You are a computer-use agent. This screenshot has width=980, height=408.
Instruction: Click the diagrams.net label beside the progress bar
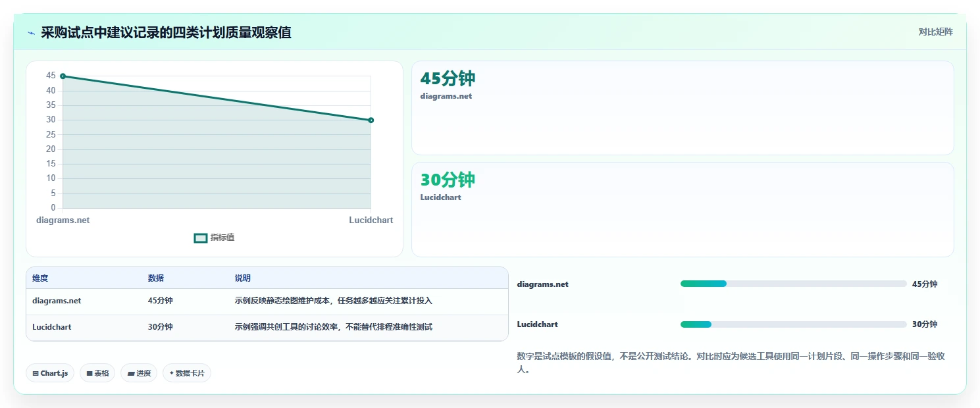point(543,284)
